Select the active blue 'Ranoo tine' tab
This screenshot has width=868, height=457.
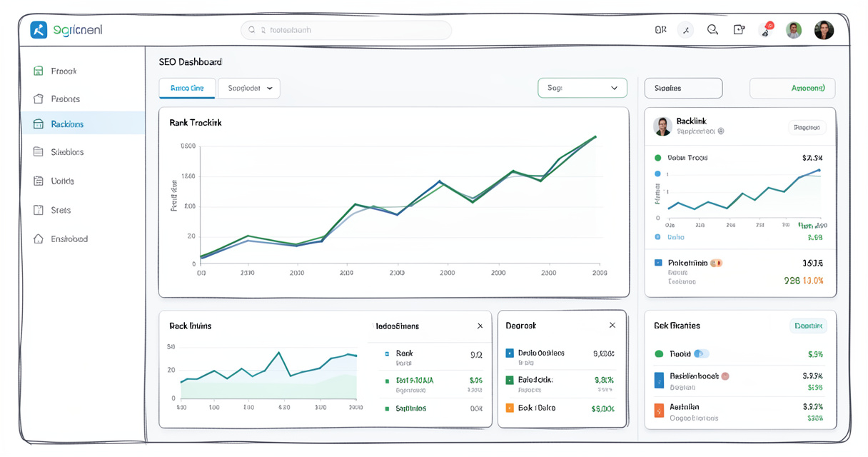(x=187, y=88)
